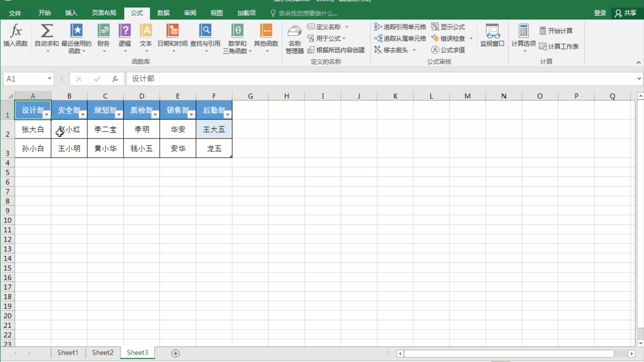Switch to the 数据 ribbon tab
This screenshot has height=362, width=644.
click(x=163, y=13)
